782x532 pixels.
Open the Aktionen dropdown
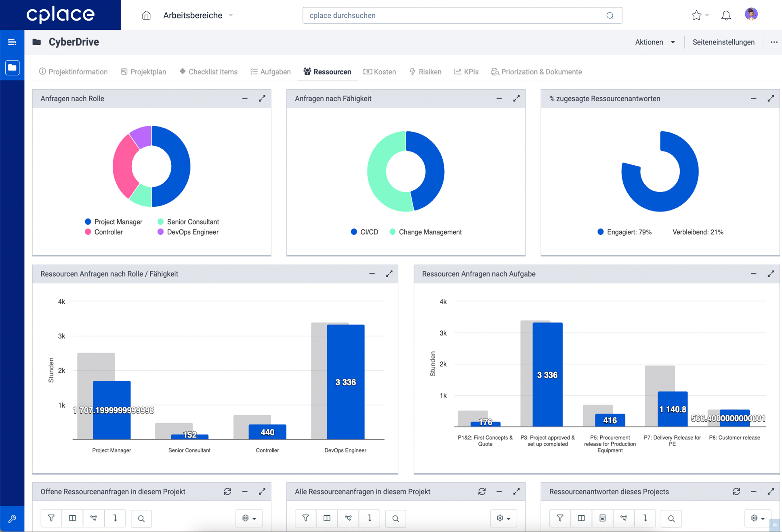[x=655, y=42]
